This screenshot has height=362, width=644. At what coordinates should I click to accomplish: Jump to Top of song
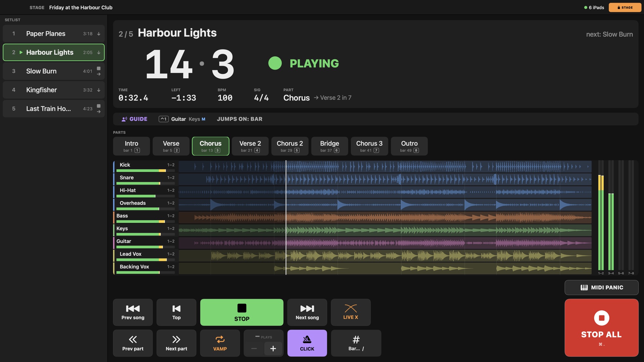coord(176,312)
